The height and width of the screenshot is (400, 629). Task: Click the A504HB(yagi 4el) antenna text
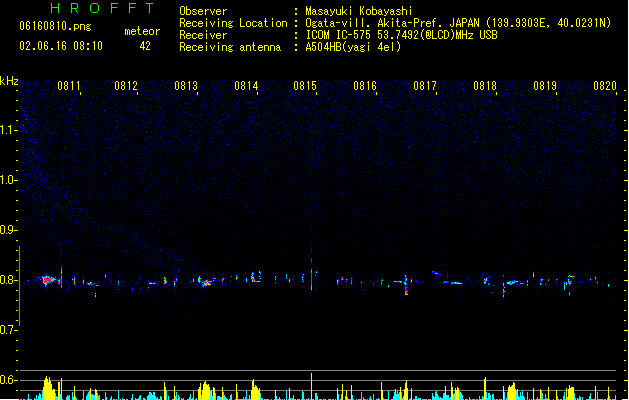coord(353,47)
